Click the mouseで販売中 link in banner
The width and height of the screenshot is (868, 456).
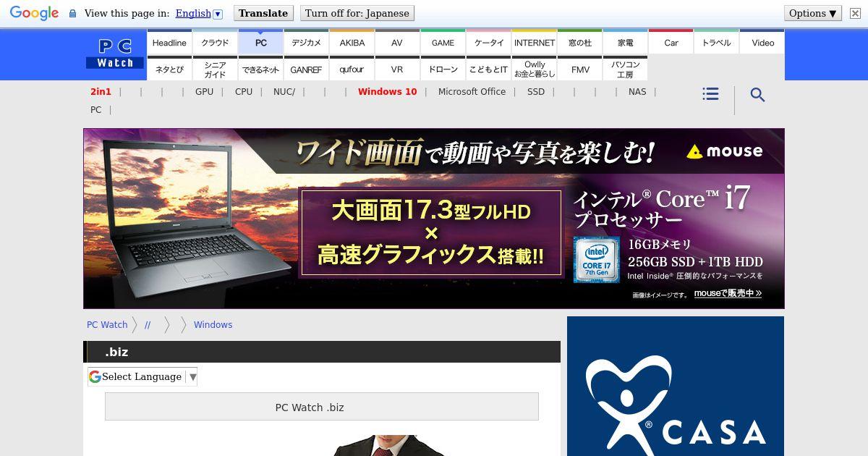pos(728,293)
